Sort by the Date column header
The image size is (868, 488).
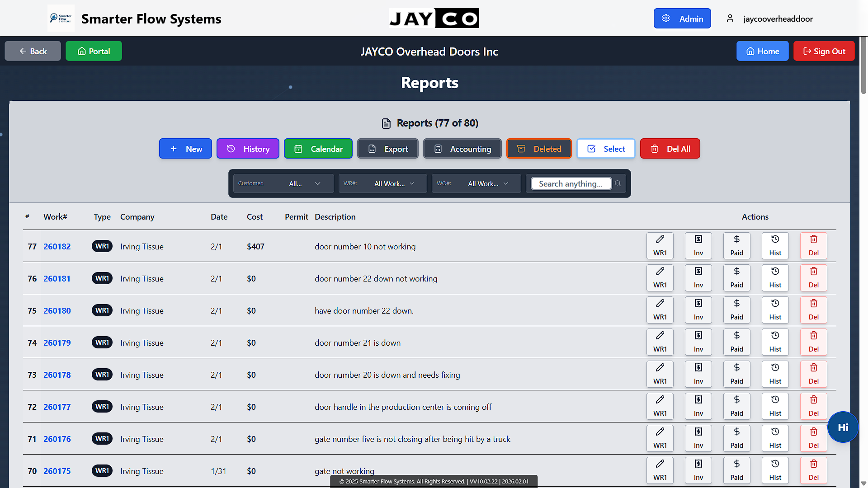point(219,216)
